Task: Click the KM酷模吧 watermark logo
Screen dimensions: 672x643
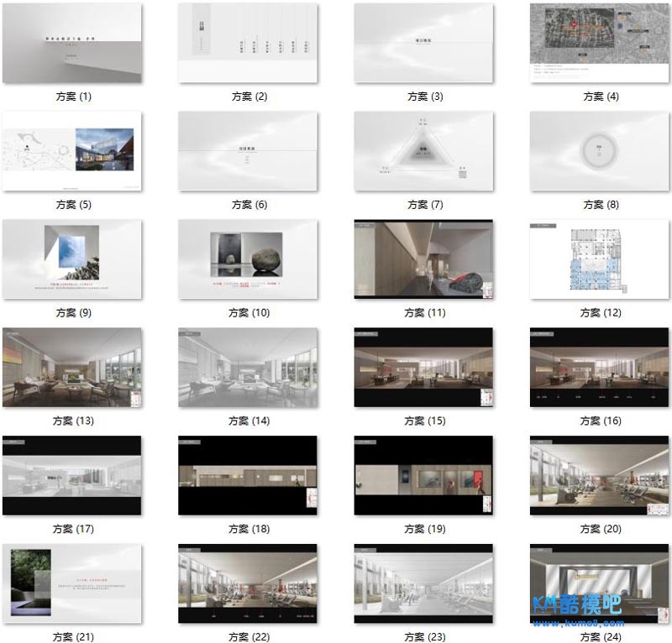Action: 578,608
